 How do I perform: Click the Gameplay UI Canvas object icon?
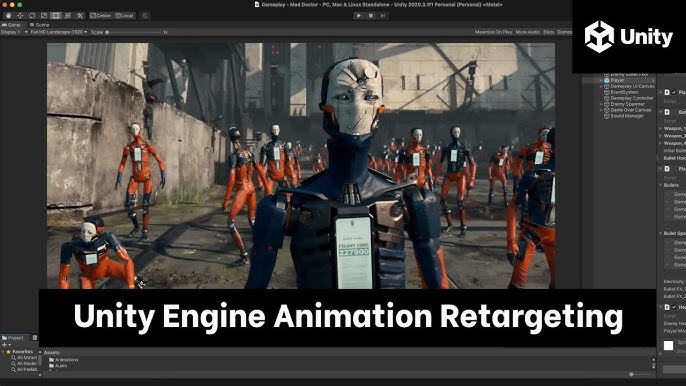pyautogui.click(x=607, y=87)
